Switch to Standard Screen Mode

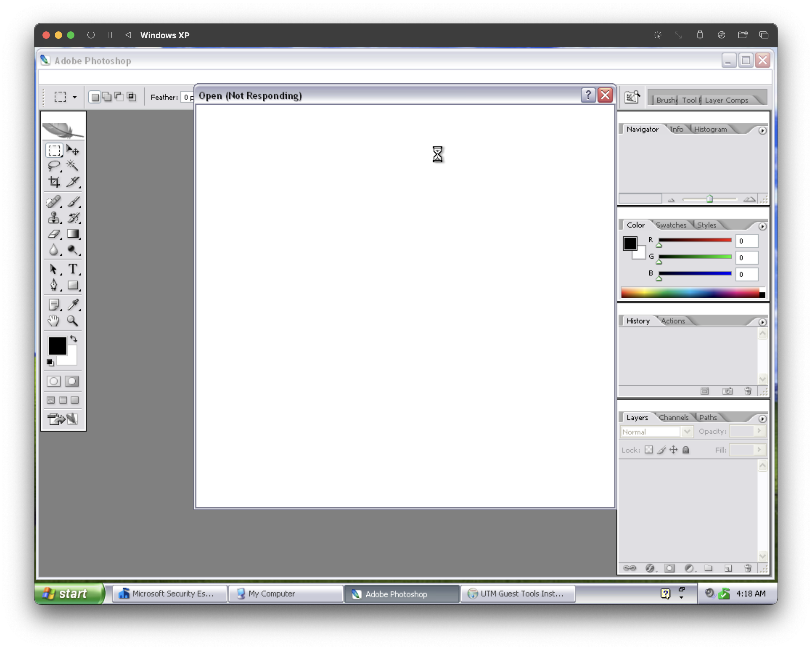[51, 400]
